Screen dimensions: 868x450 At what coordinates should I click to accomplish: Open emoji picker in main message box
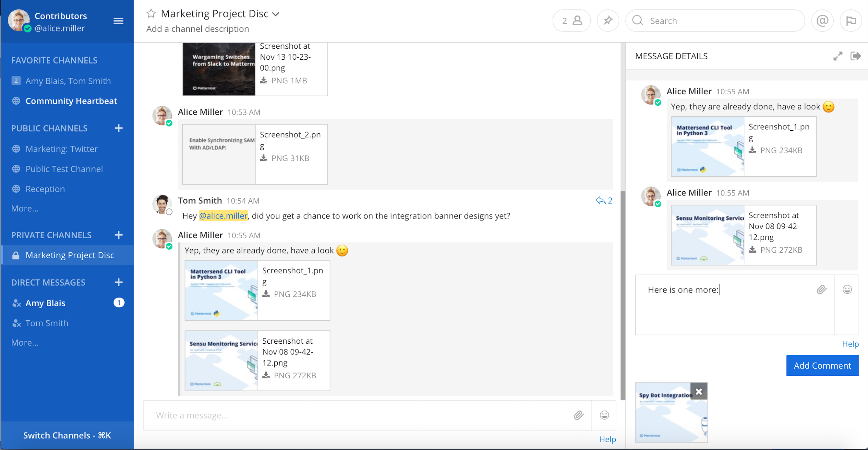tap(604, 415)
